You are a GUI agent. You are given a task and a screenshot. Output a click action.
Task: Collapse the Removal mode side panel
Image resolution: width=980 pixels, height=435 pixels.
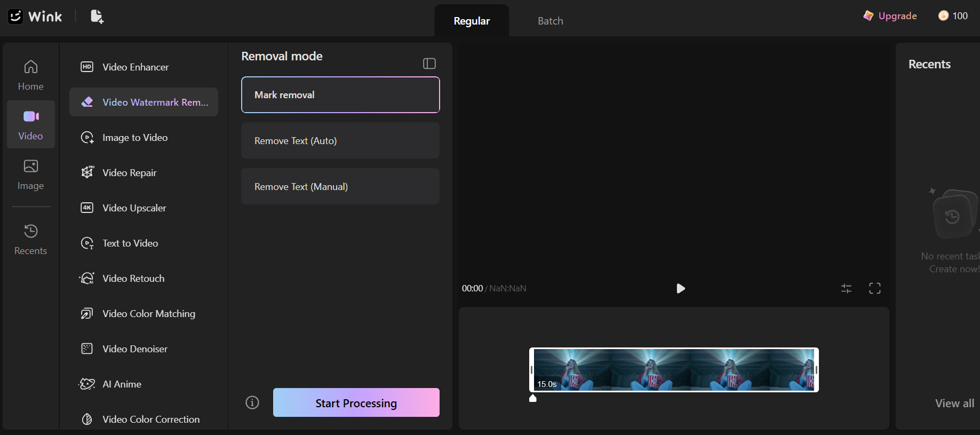[x=429, y=64]
